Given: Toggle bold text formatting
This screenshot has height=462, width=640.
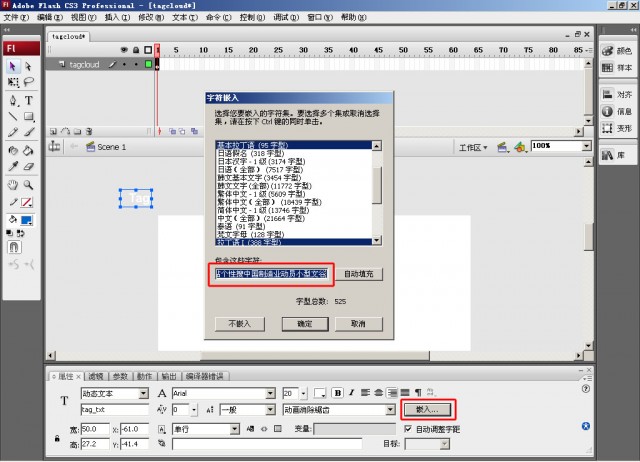Looking at the screenshot, I should click(338, 393).
